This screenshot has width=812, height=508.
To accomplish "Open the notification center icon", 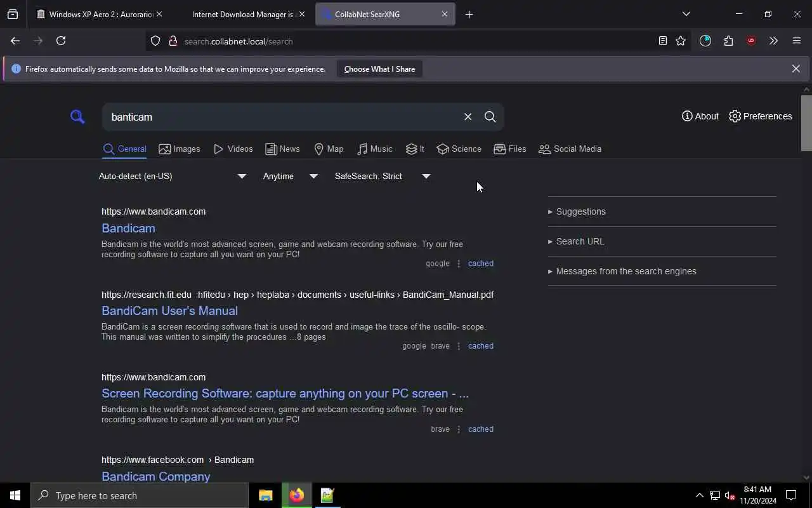I will pos(791,495).
